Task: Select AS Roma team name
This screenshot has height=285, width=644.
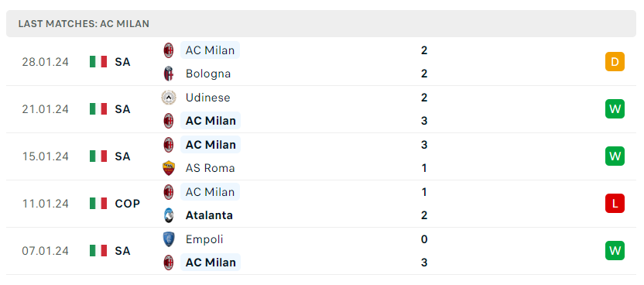Action: (x=210, y=168)
